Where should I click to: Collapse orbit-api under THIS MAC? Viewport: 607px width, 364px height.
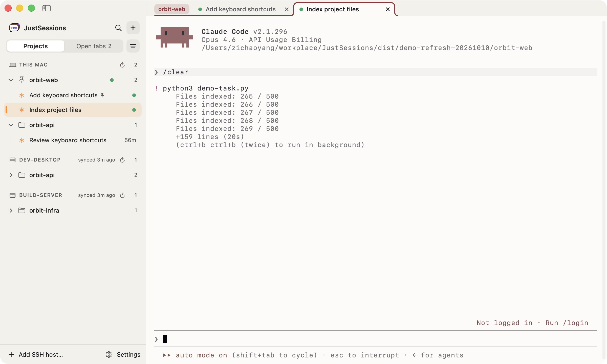pos(11,125)
